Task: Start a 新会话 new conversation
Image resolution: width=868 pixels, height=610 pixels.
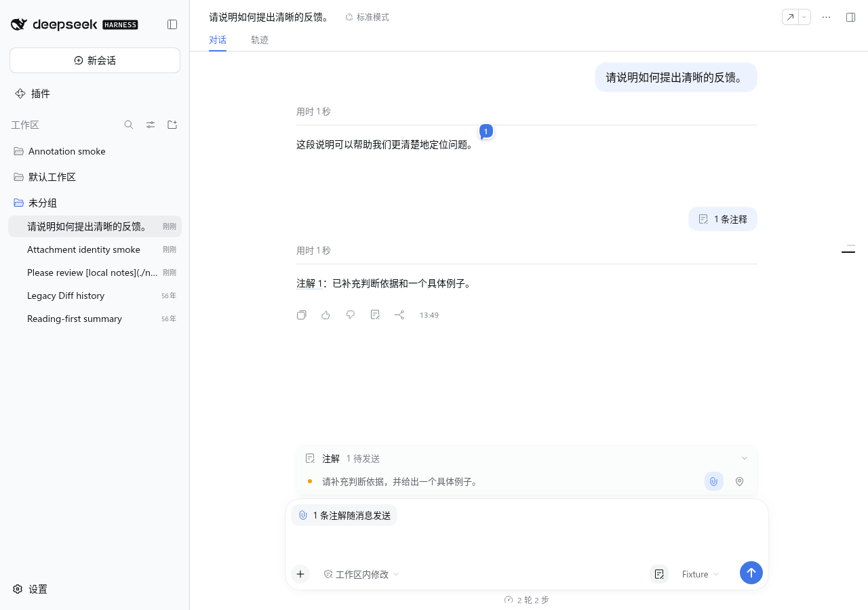Action: [95, 60]
